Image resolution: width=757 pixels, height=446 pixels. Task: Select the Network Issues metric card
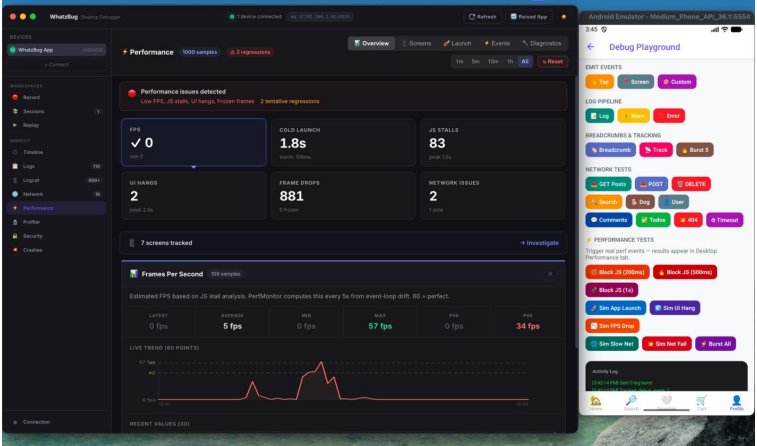pyautogui.click(x=493, y=195)
